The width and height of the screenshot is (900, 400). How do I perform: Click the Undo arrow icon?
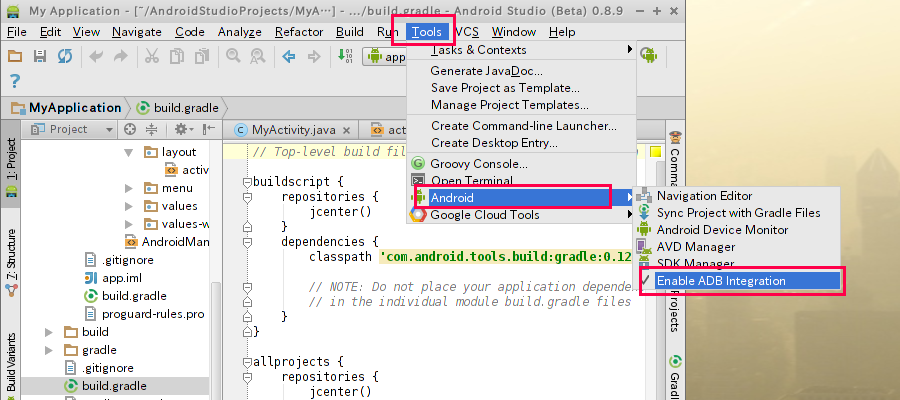pos(96,56)
